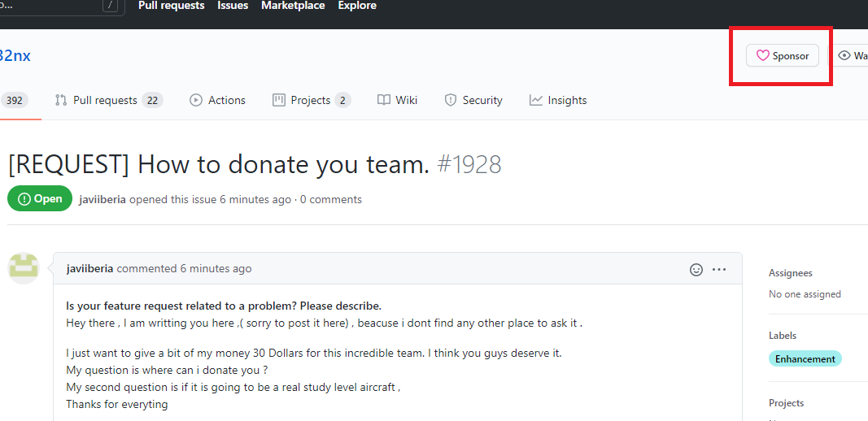
Task: Click the 'Thanks for everyting' line
Action: 117,405
